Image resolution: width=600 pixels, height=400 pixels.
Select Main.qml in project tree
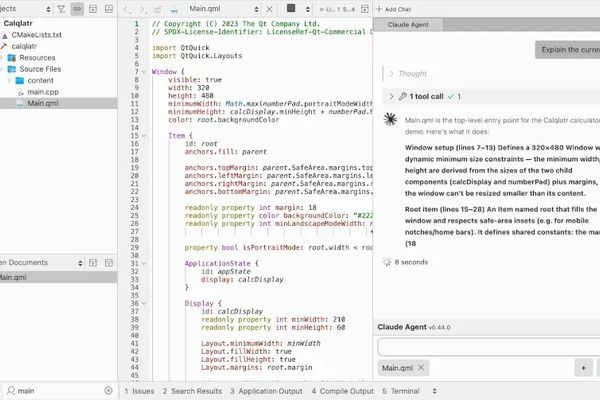(59, 103)
